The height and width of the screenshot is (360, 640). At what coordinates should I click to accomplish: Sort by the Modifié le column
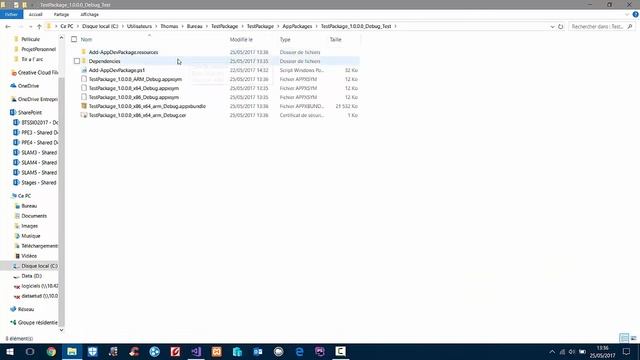click(241, 40)
